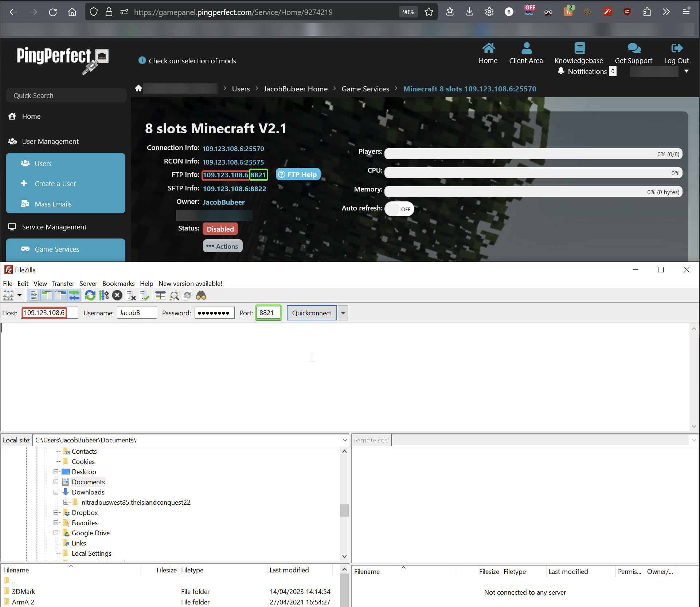The height and width of the screenshot is (607, 700).
Task: Open the Transfer menu
Action: click(x=63, y=283)
